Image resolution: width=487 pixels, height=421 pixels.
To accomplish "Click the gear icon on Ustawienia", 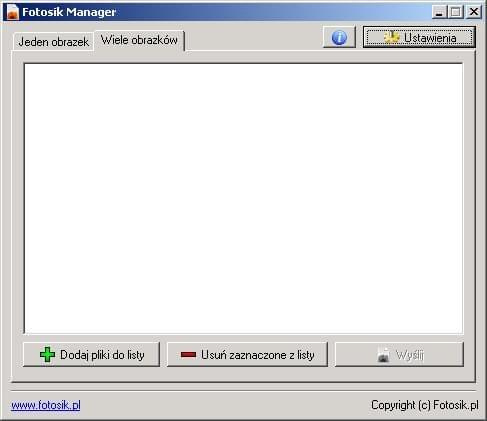I will click(x=391, y=37).
